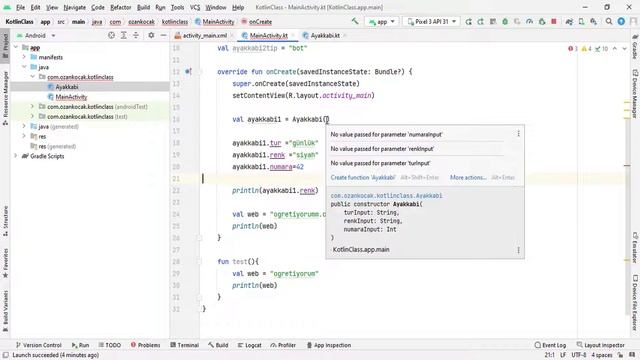Open Search Everywhere magnifier icon
Viewport: 640px width, 360px height.
[x=609, y=21]
